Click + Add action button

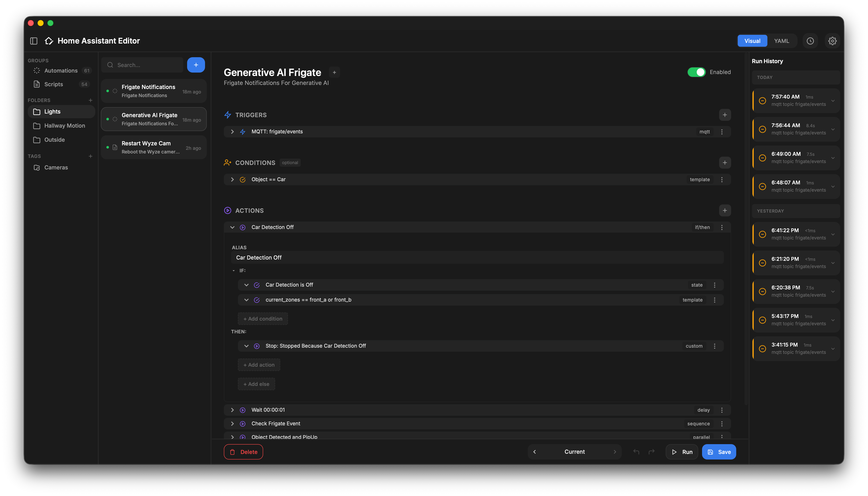(259, 365)
